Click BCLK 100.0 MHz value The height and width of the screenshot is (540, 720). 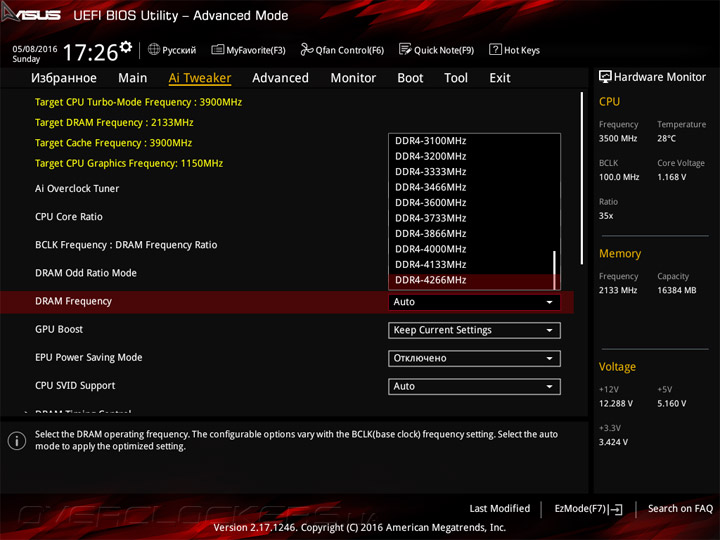pos(619,177)
